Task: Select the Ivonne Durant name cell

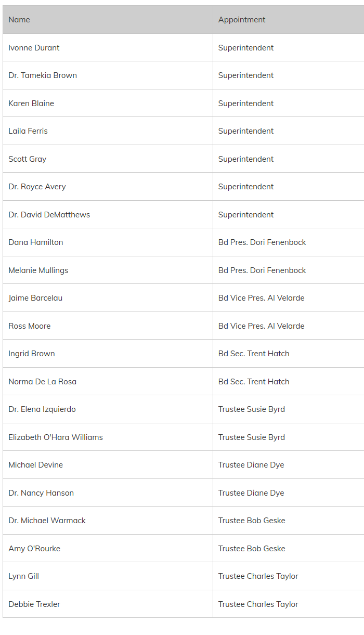Action: click(x=108, y=48)
